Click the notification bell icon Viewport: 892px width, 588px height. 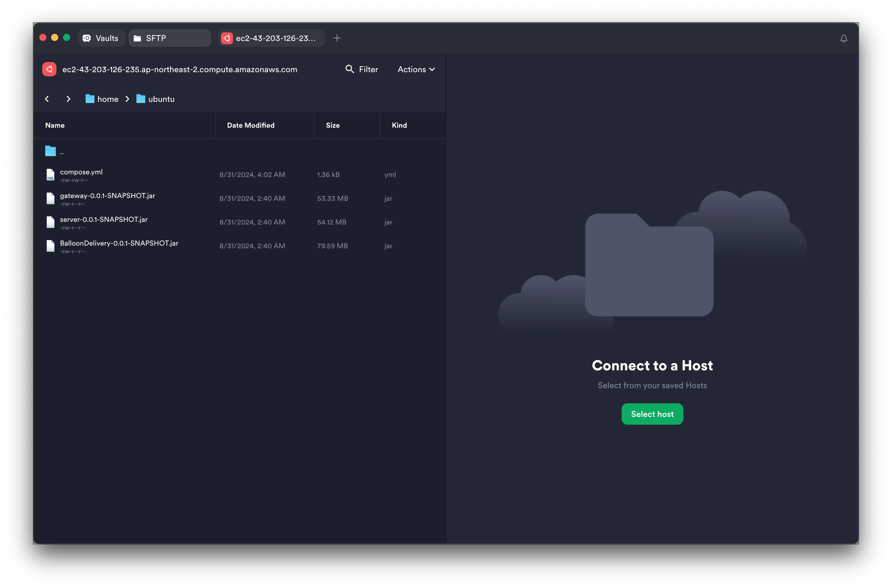pos(843,38)
